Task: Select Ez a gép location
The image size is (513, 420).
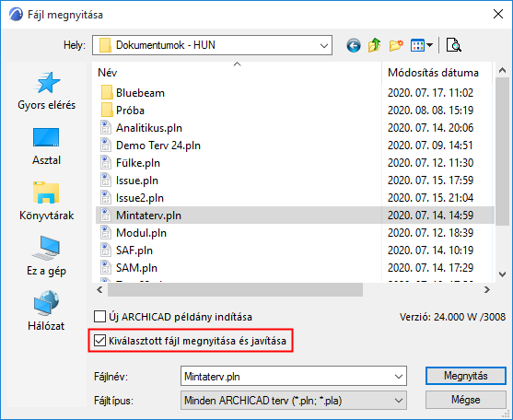Action: [x=46, y=256]
